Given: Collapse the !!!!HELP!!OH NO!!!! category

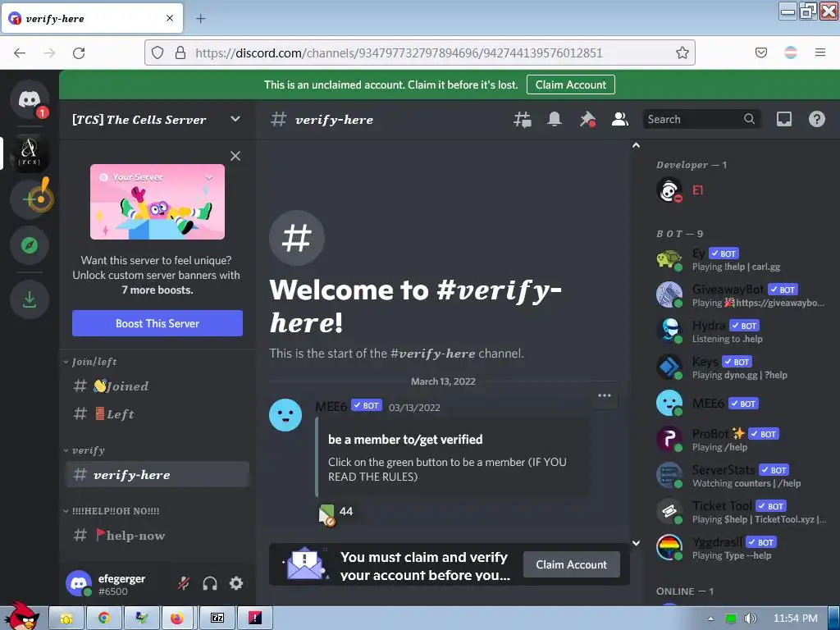Looking at the screenshot, I should pos(112,511).
